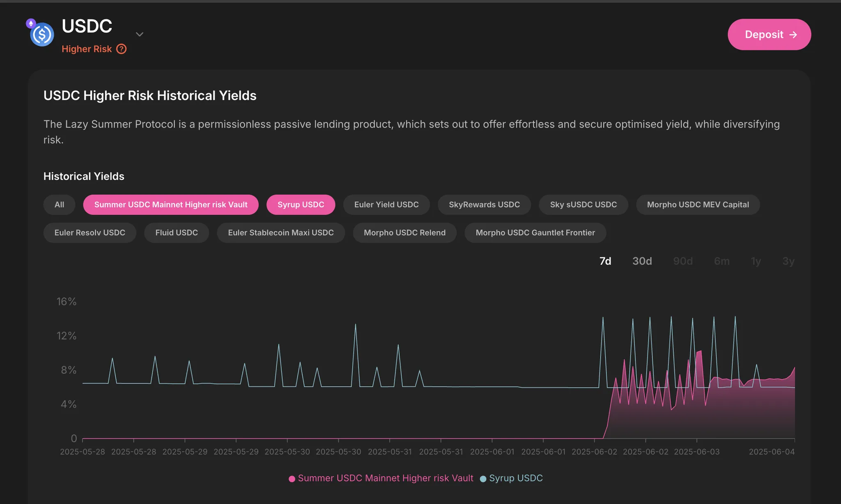Show Fluid USDC on the chart

pos(176,233)
